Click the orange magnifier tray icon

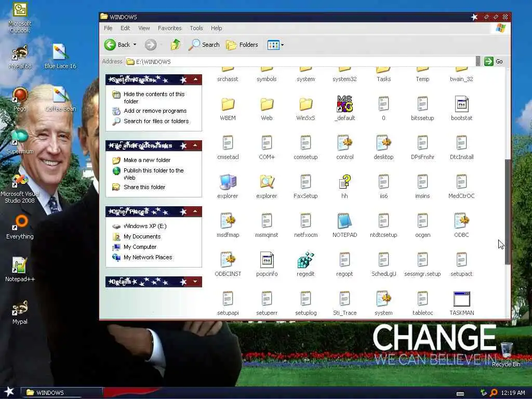(494, 393)
